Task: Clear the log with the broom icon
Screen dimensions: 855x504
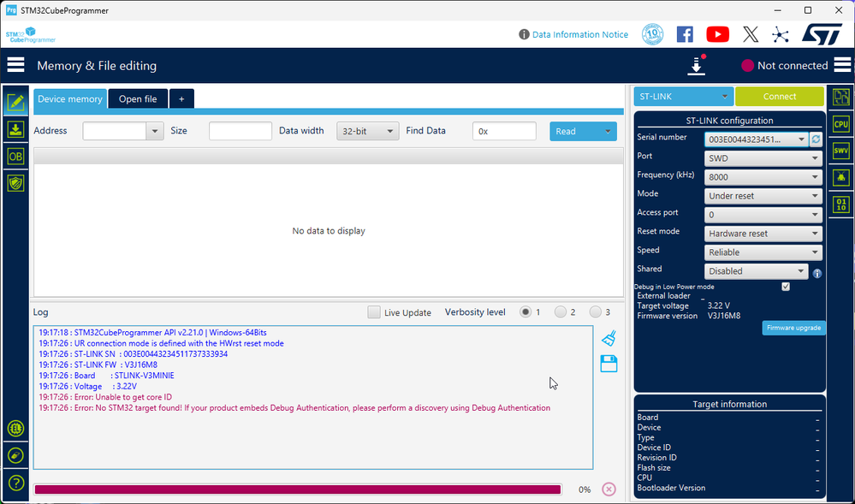Action: (609, 338)
